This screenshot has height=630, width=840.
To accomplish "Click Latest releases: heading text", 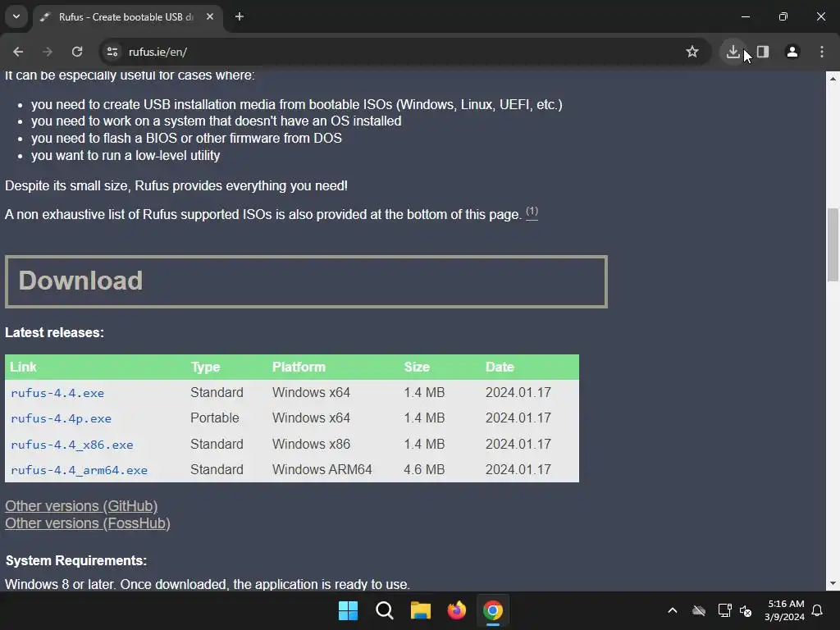I will coord(55,333).
